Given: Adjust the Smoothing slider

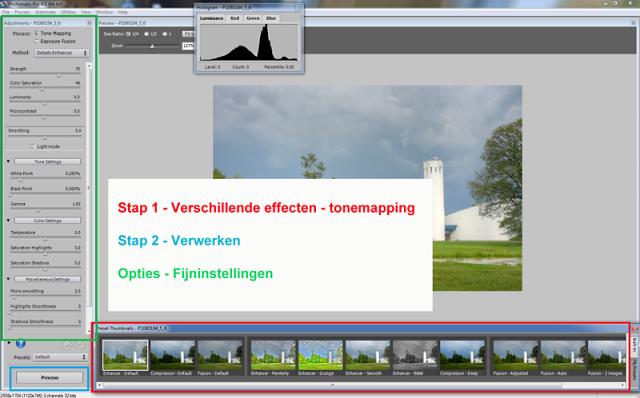Looking at the screenshot, I should (x=44, y=138).
